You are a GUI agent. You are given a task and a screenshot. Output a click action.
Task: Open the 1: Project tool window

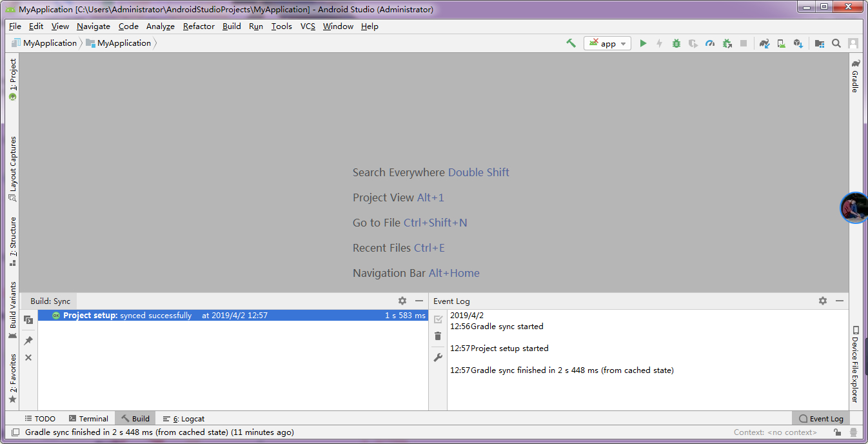click(12, 79)
